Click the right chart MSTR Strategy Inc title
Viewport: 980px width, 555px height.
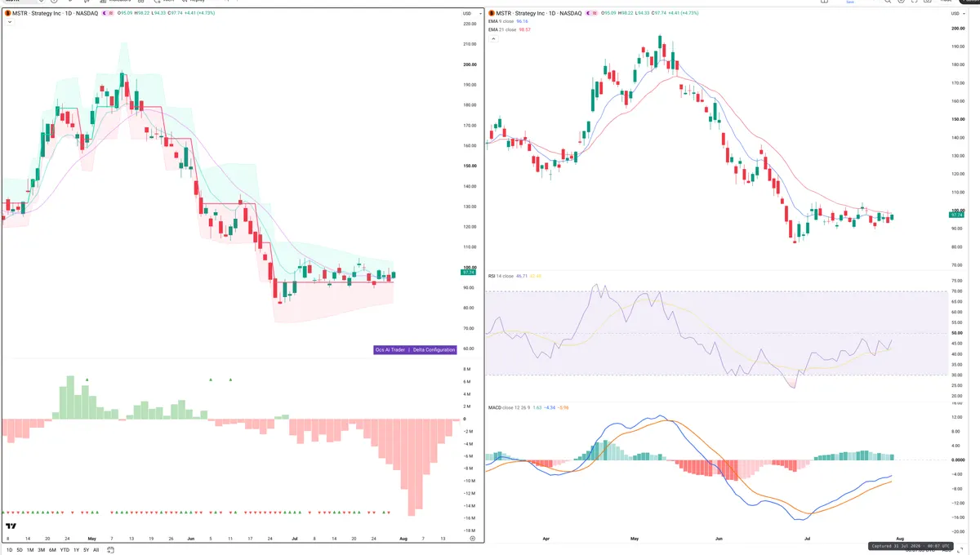pos(539,14)
